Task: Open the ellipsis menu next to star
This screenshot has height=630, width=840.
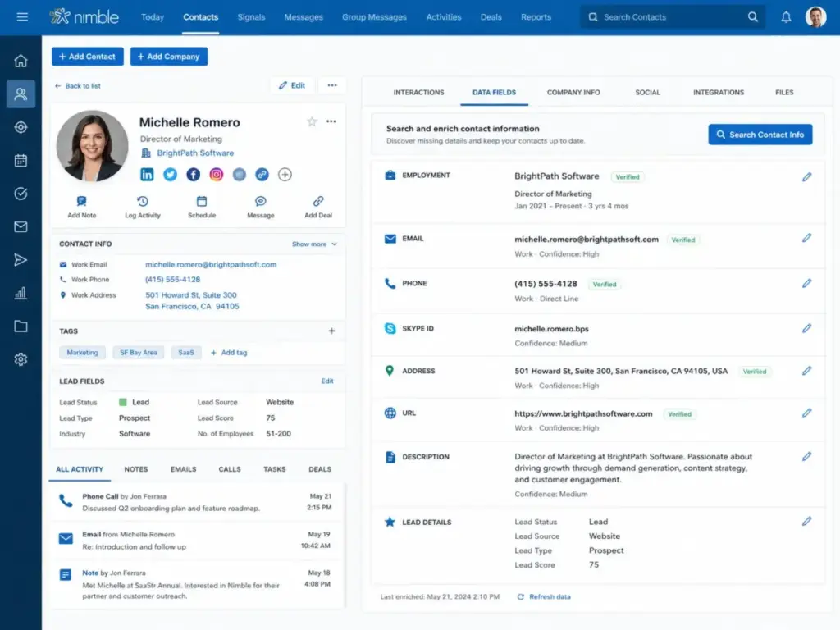Action: [331, 121]
